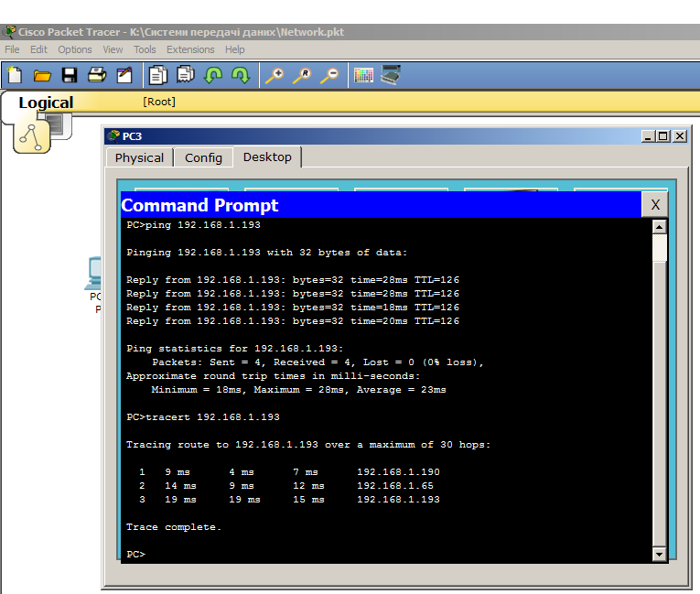Click the 'Ping statistics for 192.168.1.193' line
Screen dimensions: 700x594
[x=235, y=349]
